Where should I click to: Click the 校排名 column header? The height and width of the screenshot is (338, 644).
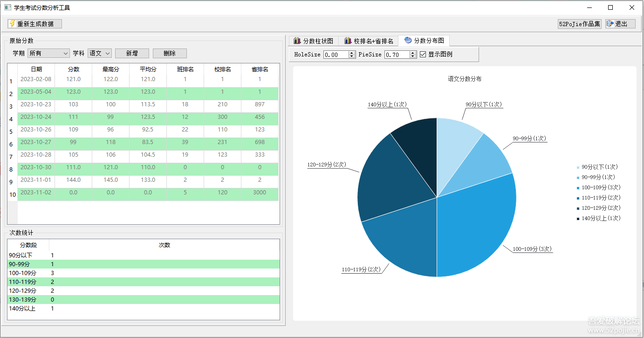pyautogui.click(x=223, y=69)
